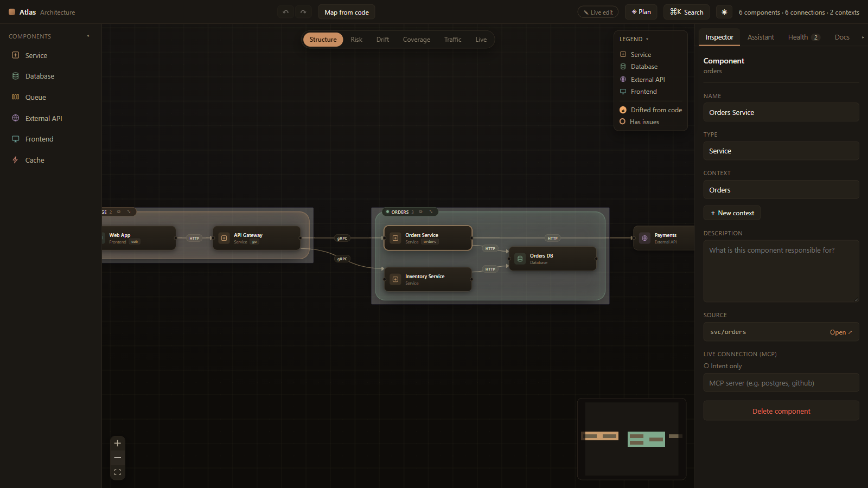This screenshot has width=868, height=488.
Task: Click the Drifted from code legend marker
Action: [623, 110]
